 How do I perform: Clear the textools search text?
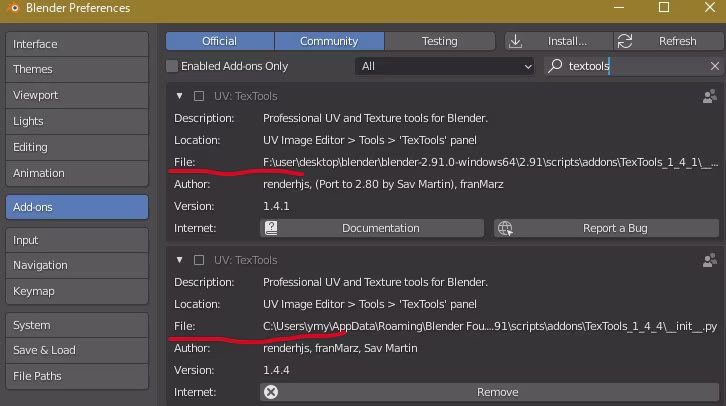click(714, 66)
